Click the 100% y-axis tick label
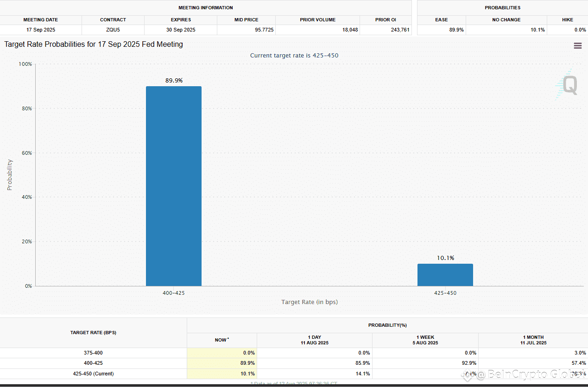This screenshot has width=588, height=387. tap(25, 64)
